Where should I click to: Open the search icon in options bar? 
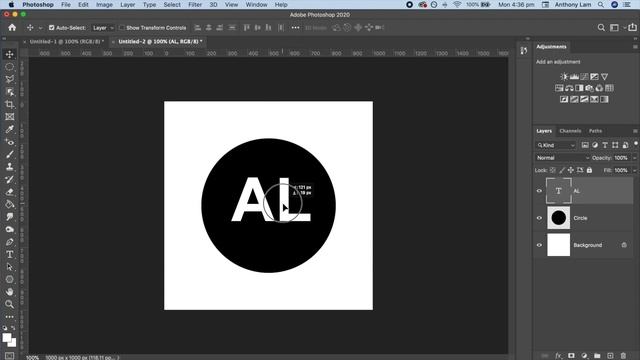tap(601, 27)
